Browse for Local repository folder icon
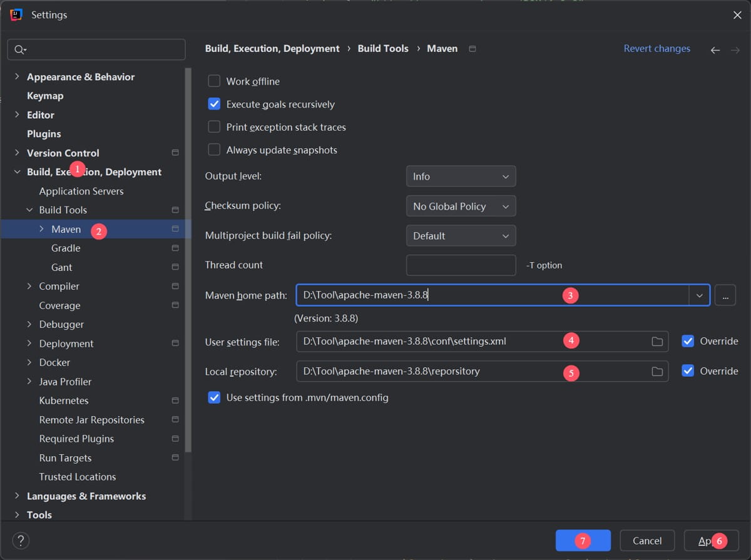 pos(657,372)
